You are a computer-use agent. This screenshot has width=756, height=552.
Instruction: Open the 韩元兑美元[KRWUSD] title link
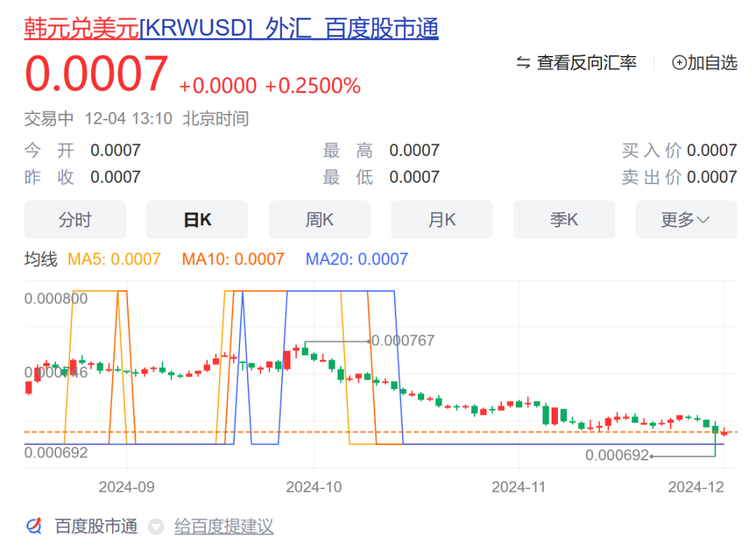pyautogui.click(x=232, y=28)
